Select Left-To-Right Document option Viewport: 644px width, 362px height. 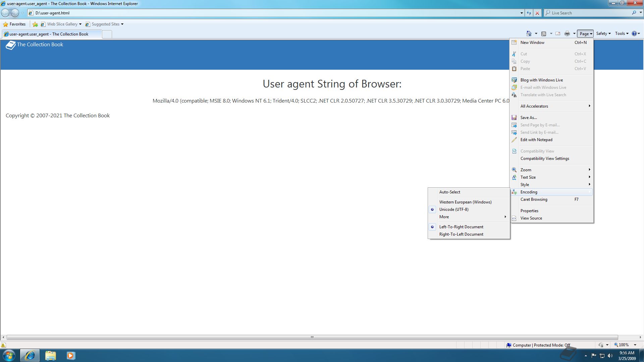click(x=469, y=227)
